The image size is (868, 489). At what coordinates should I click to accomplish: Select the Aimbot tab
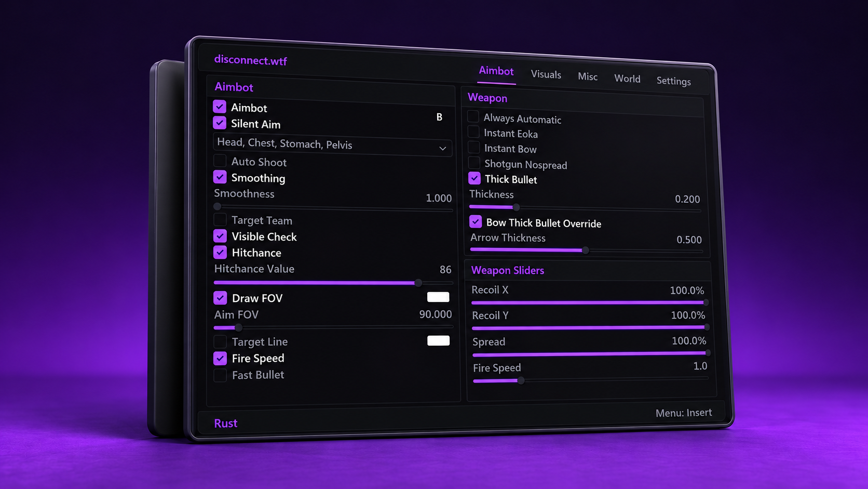pyautogui.click(x=496, y=71)
